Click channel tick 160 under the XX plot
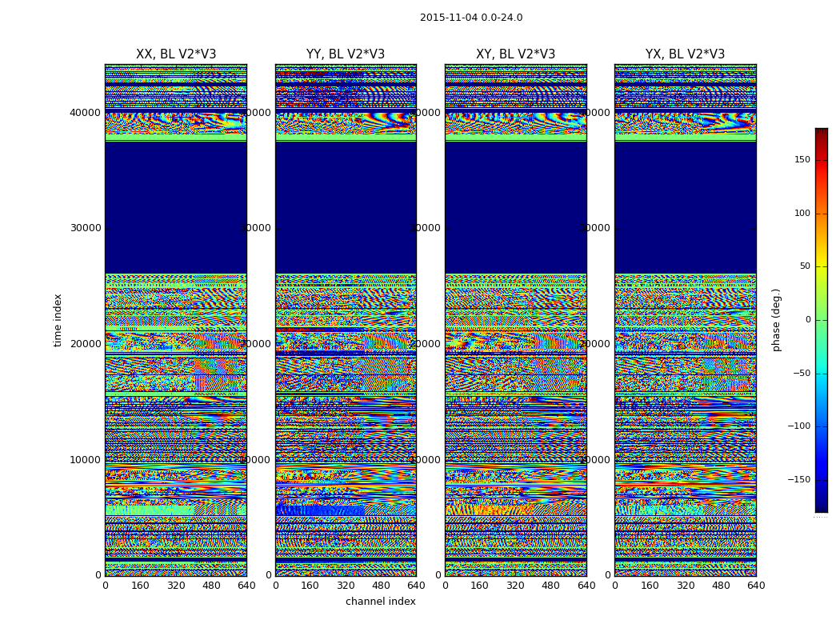Screen dimensions: 840x640 (x=140, y=586)
